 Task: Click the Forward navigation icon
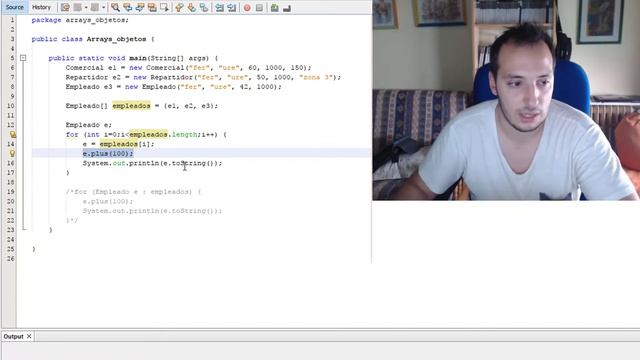95,7
